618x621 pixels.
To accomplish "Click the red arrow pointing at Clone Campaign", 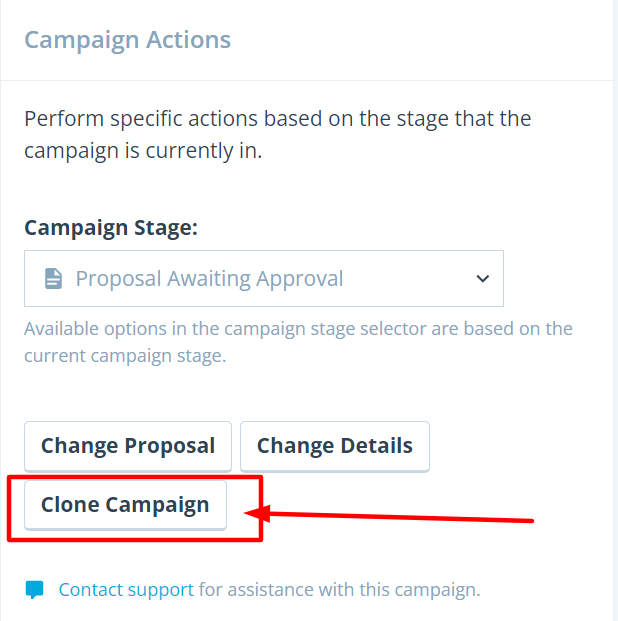I will pyautogui.click(x=389, y=514).
